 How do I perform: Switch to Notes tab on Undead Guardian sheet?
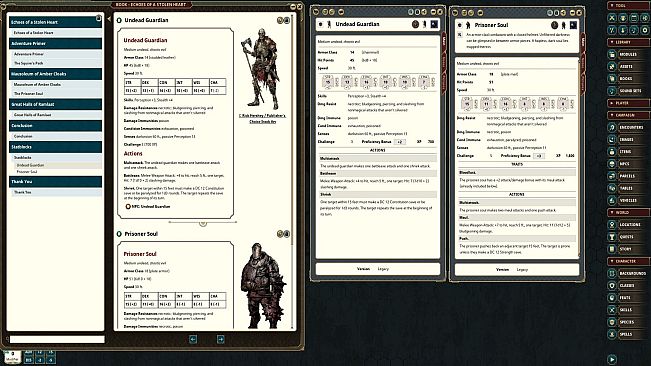pyautogui.click(x=444, y=61)
